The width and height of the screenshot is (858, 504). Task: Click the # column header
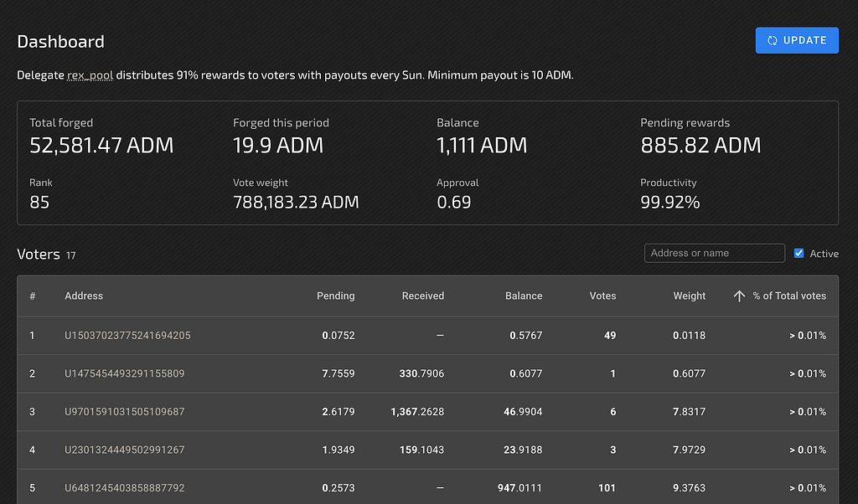tap(33, 296)
